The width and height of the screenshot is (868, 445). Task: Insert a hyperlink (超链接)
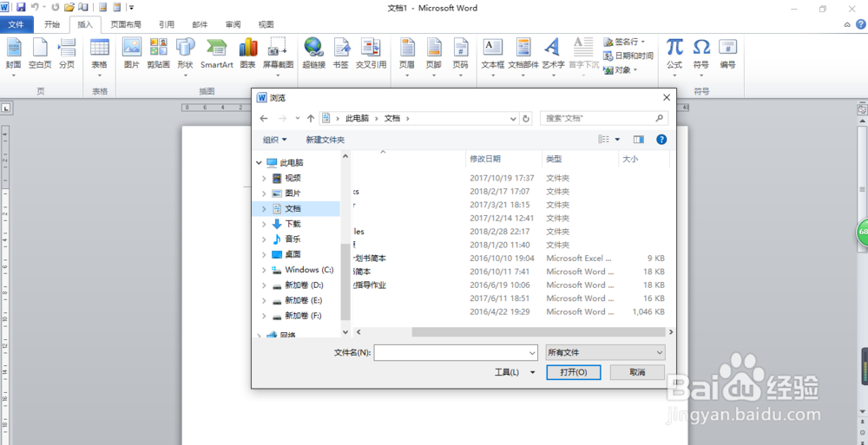tap(314, 55)
